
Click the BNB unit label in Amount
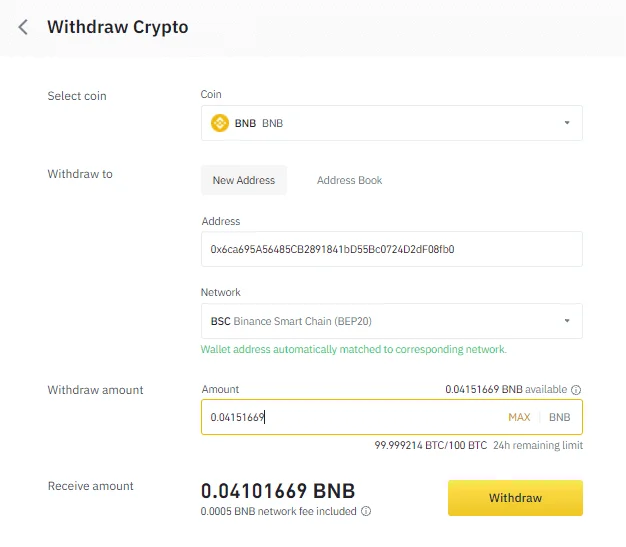[559, 417]
